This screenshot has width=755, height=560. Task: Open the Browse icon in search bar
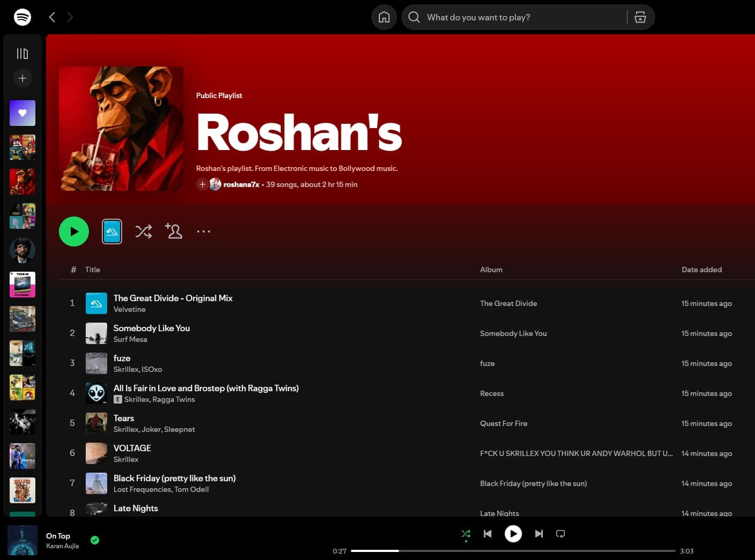[x=640, y=17]
